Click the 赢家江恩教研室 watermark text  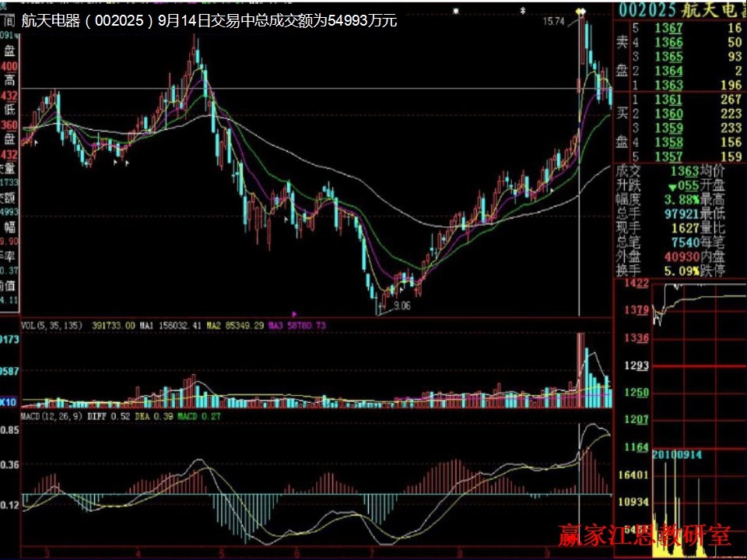coord(645,537)
